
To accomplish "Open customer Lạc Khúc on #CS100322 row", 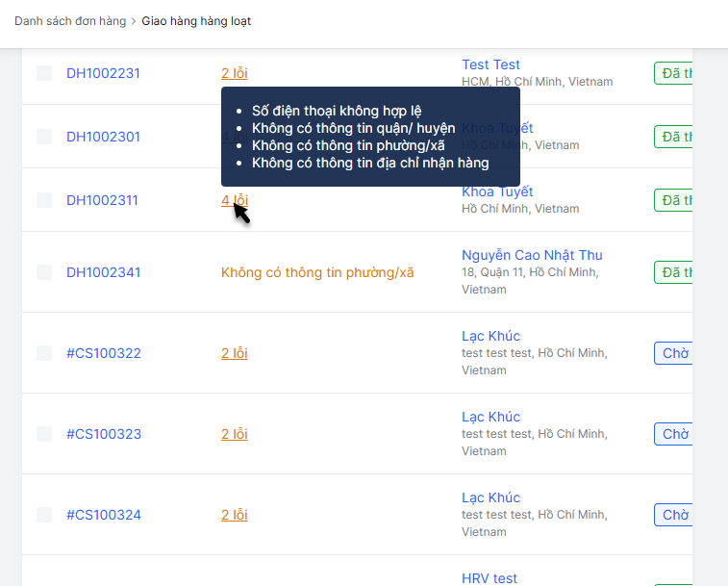I will pyautogui.click(x=490, y=336).
